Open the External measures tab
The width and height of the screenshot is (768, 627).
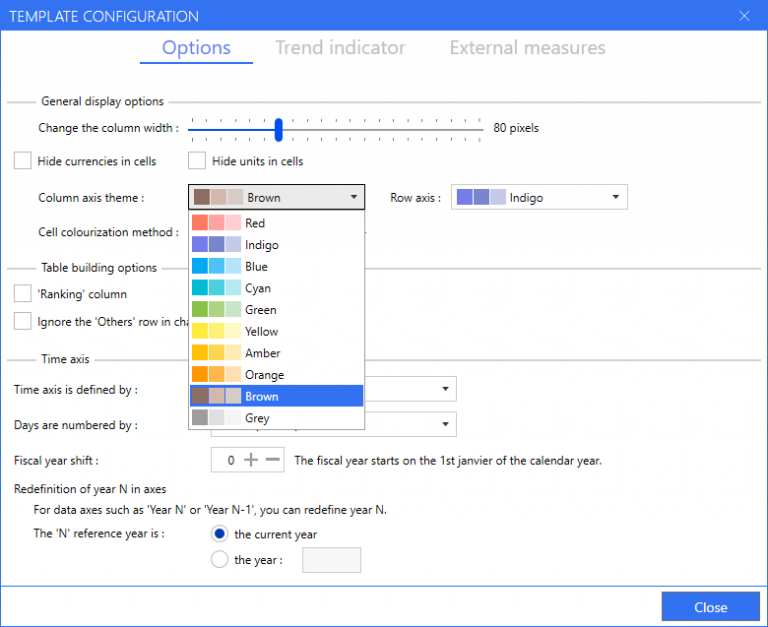point(528,48)
